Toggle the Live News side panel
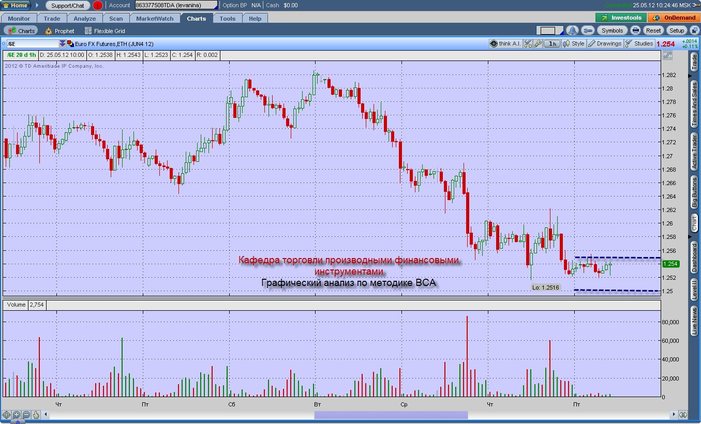 (694, 320)
